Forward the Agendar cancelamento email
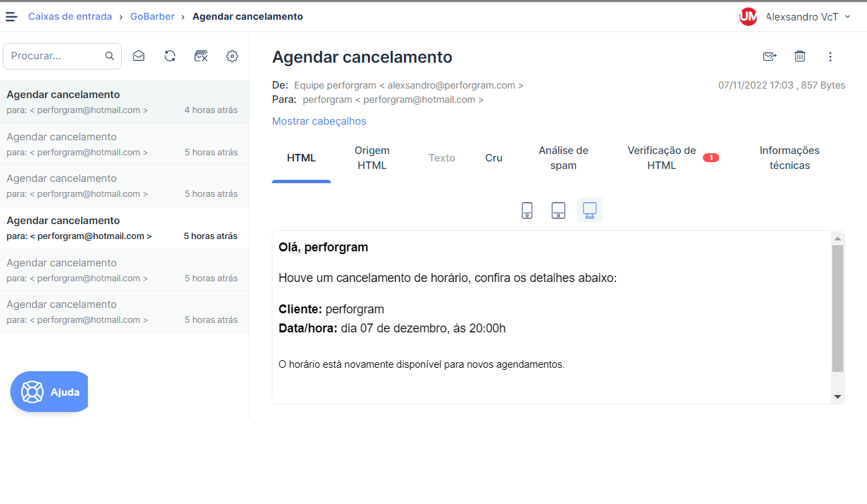The image size is (867, 504). pyautogui.click(x=770, y=57)
